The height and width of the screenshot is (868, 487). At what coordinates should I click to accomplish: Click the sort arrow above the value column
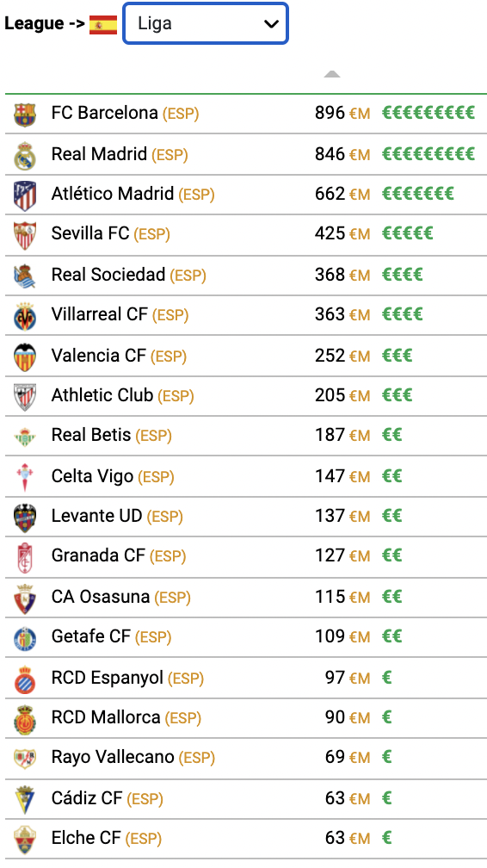[x=332, y=74]
